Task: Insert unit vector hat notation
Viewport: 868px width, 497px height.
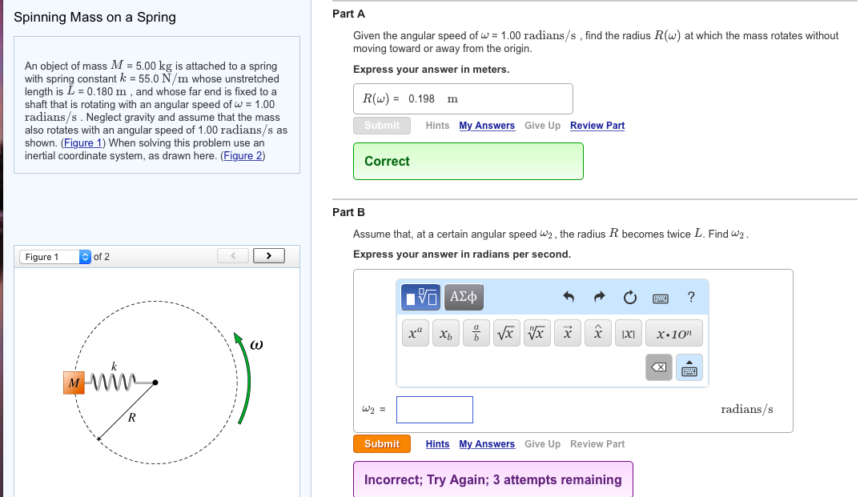Action: pos(597,332)
